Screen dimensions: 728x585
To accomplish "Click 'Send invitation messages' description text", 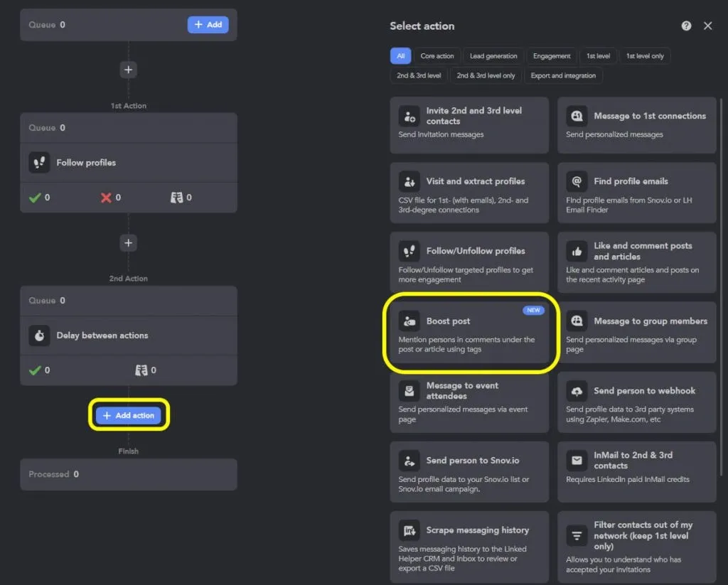I will click(x=441, y=134).
